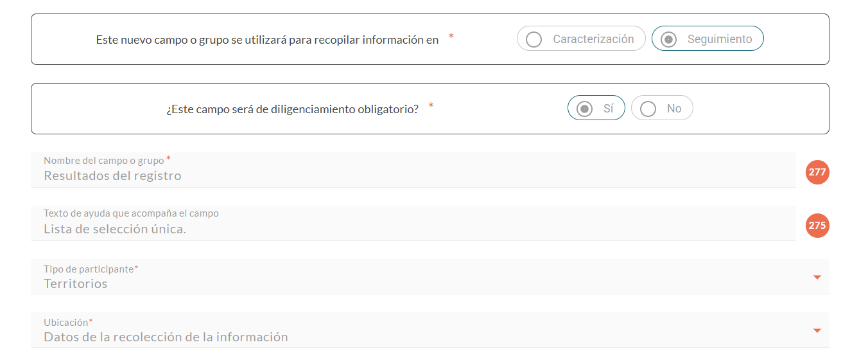
Task: Open selector showing Datos de la recolección
Action: (x=166, y=337)
